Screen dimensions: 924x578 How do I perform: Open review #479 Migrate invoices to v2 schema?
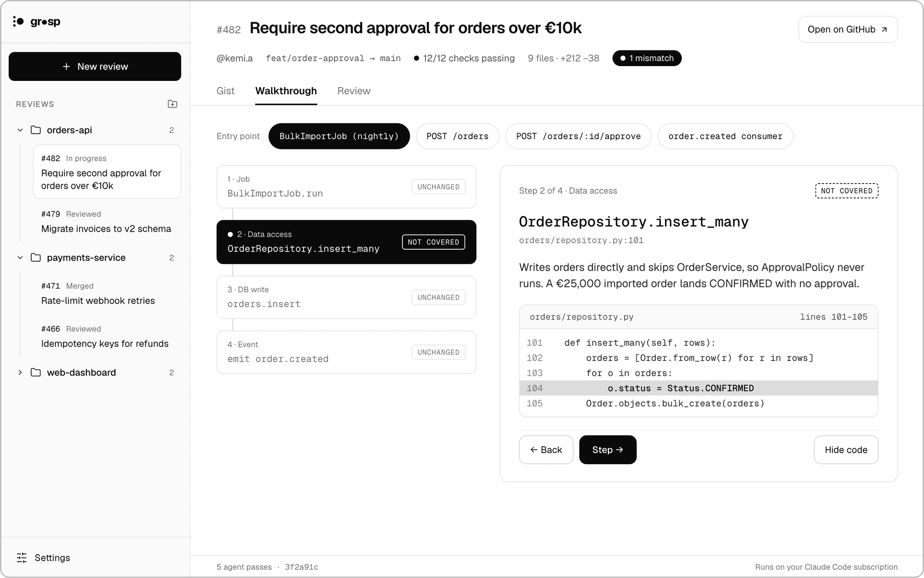click(x=107, y=221)
